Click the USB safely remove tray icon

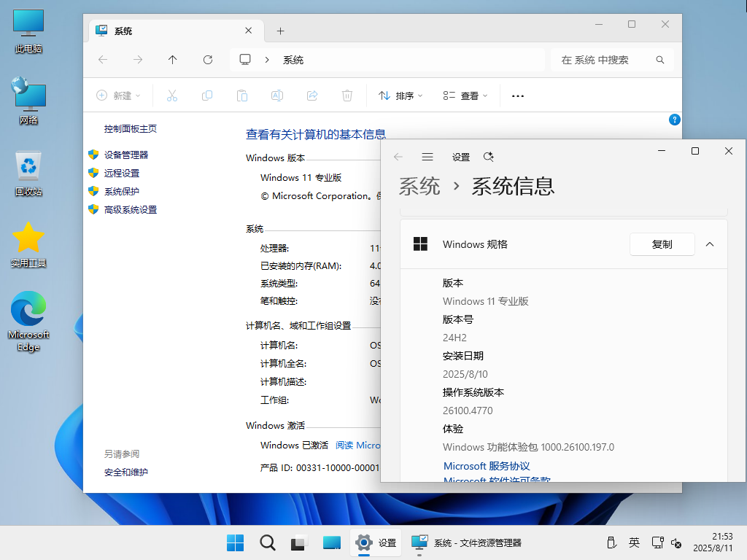(612, 542)
